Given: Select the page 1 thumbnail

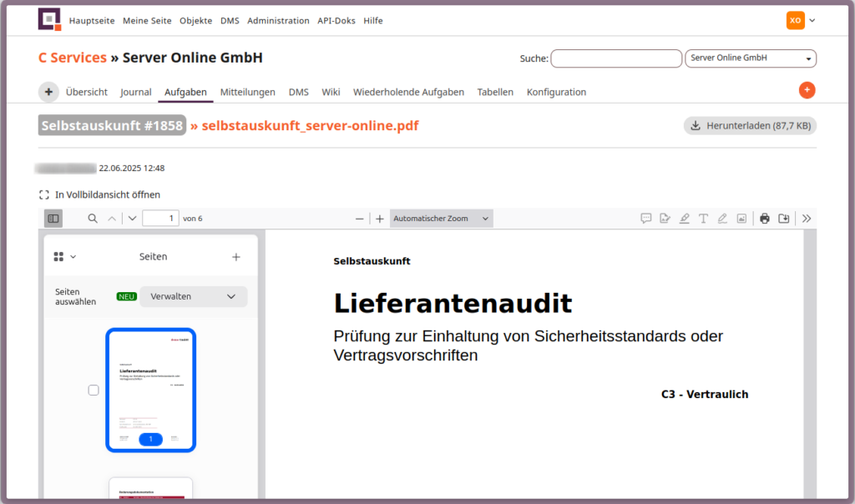Looking at the screenshot, I should (150, 391).
